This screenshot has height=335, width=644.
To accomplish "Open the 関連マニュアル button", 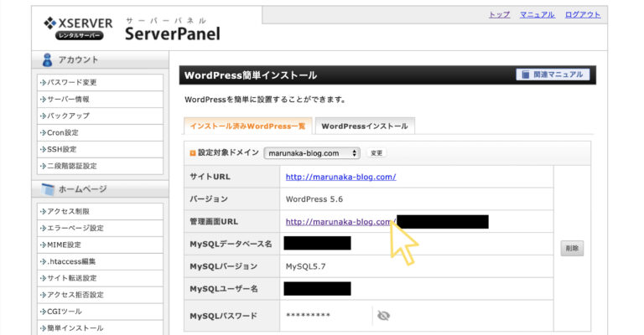I will [553, 75].
